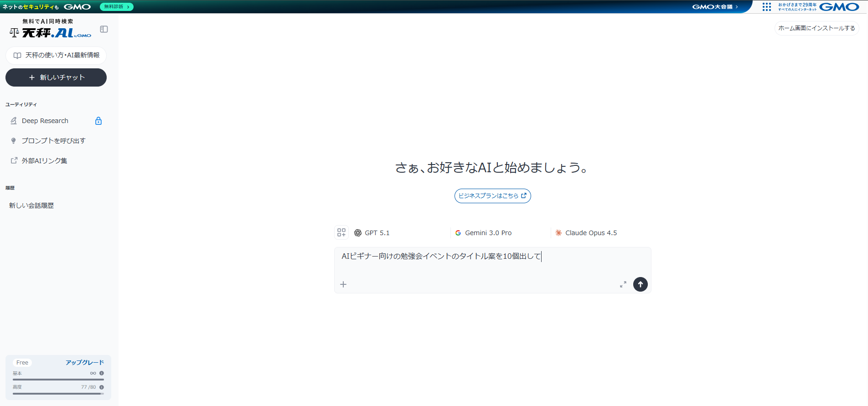Select the GPT 5.1 model dropdown

coord(400,233)
